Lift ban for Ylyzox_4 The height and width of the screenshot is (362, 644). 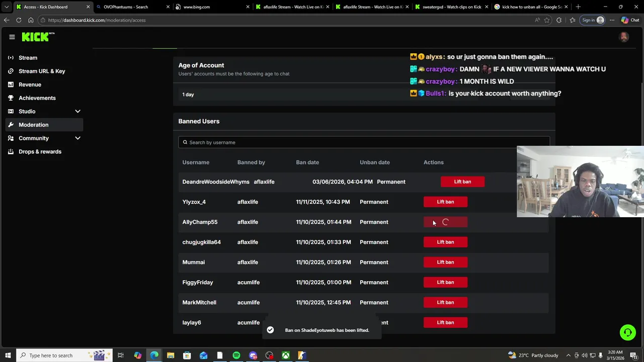click(x=445, y=202)
